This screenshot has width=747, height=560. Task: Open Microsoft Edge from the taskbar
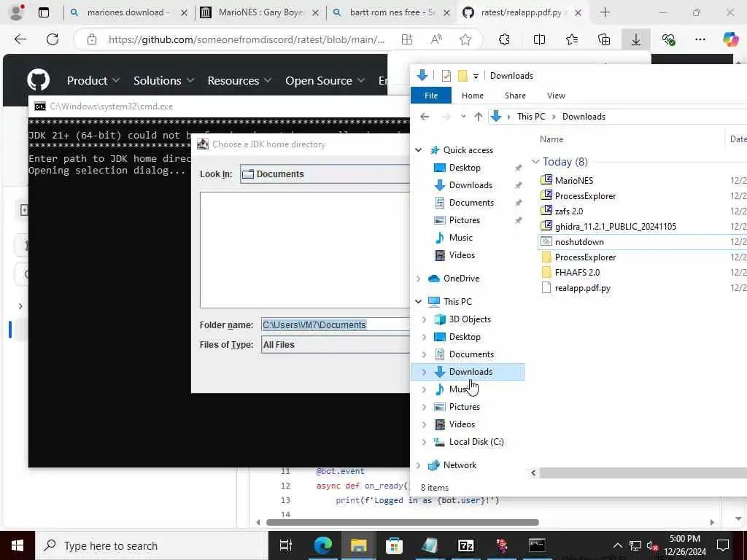pyautogui.click(x=323, y=545)
